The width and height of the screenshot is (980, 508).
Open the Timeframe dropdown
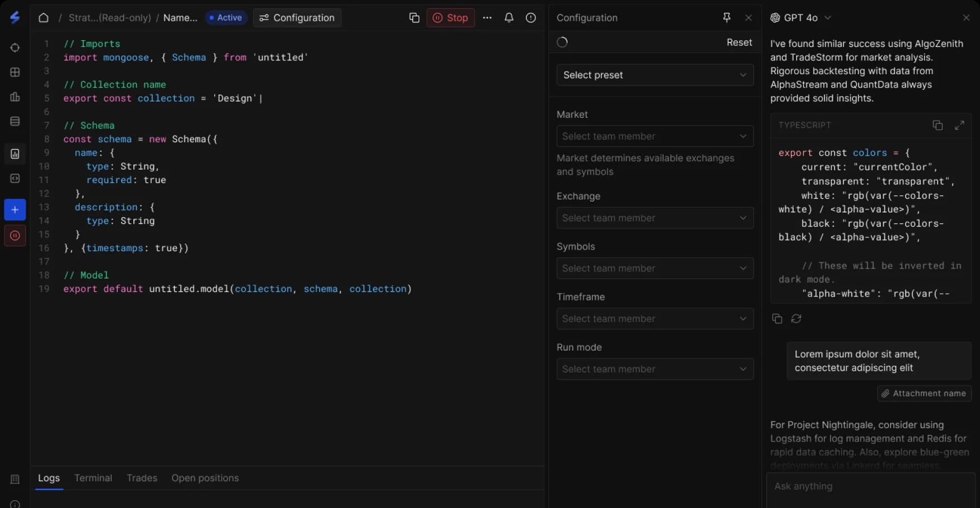click(655, 318)
